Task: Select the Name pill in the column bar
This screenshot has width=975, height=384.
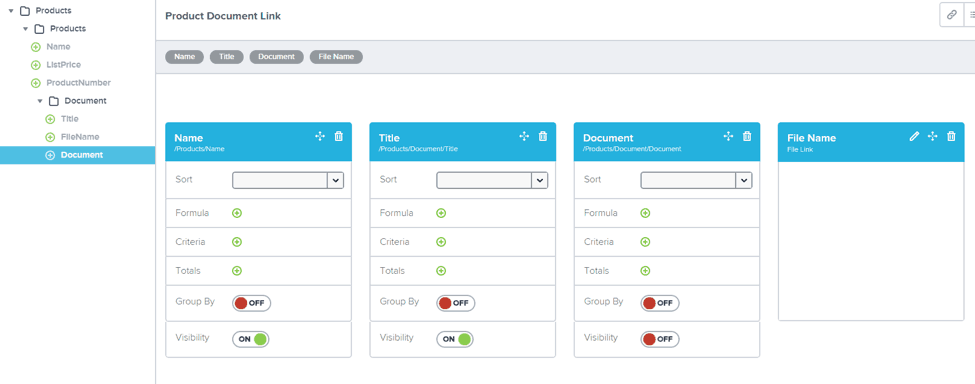Action: (x=185, y=57)
